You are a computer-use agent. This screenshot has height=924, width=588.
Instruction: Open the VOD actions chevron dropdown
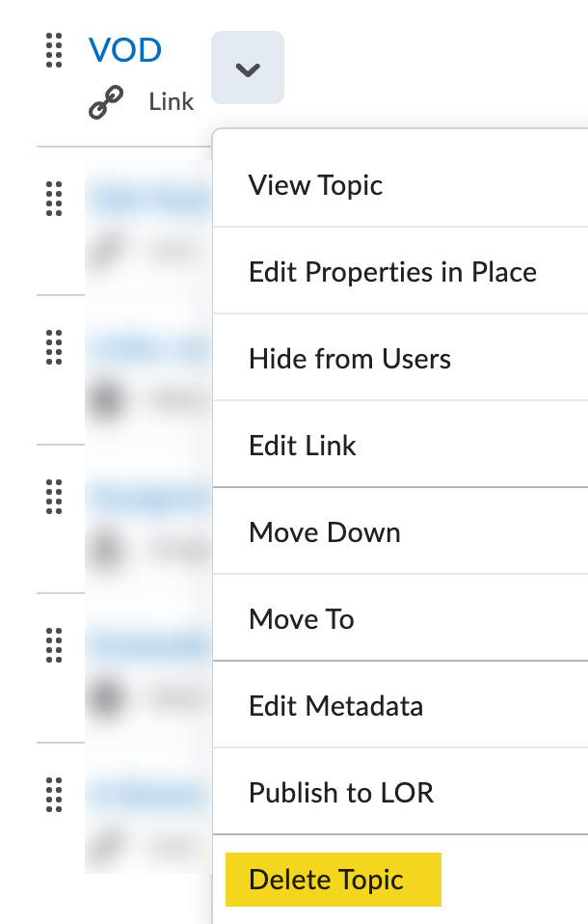pos(247,68)
